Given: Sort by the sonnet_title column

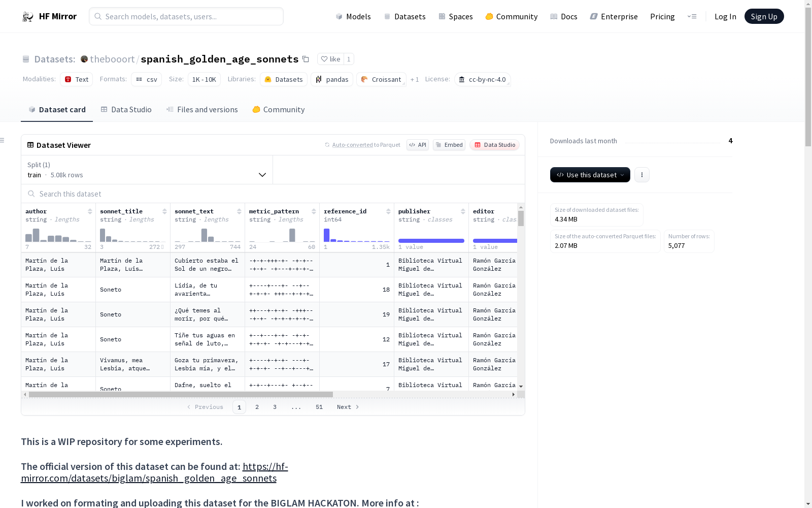Looking at the screenshot, I should (x=164, y=211).
